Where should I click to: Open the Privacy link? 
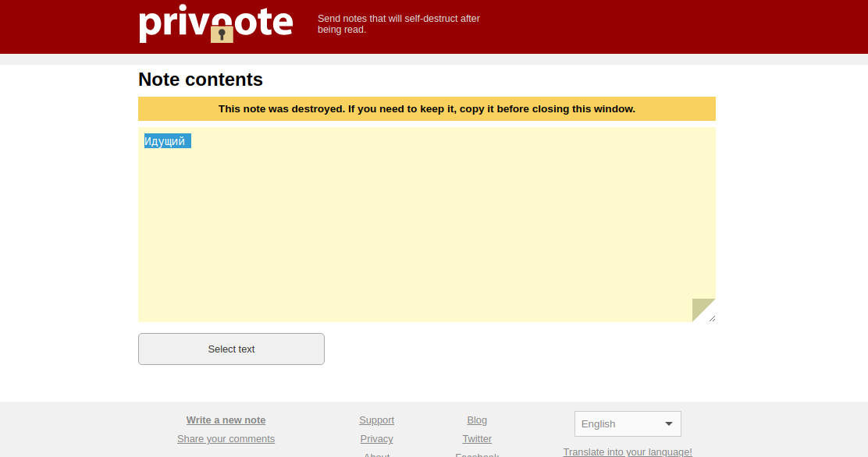[x=376, y=439]
